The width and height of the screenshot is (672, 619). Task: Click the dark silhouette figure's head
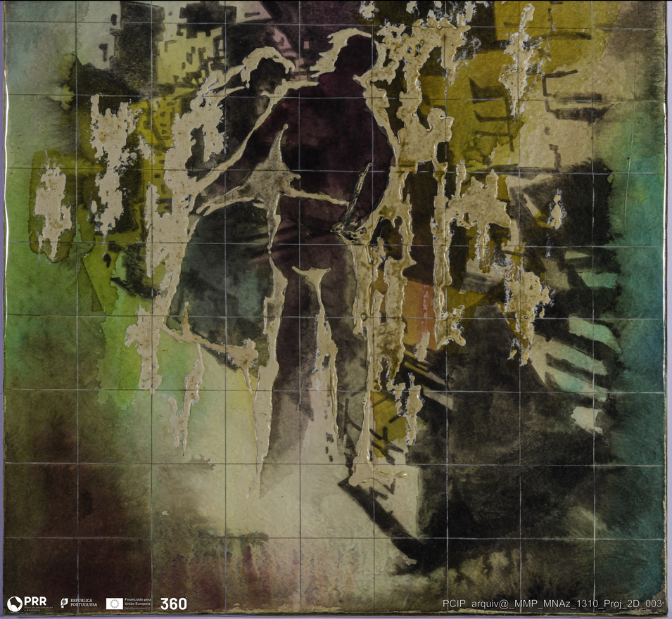click(x=355, y=55)
